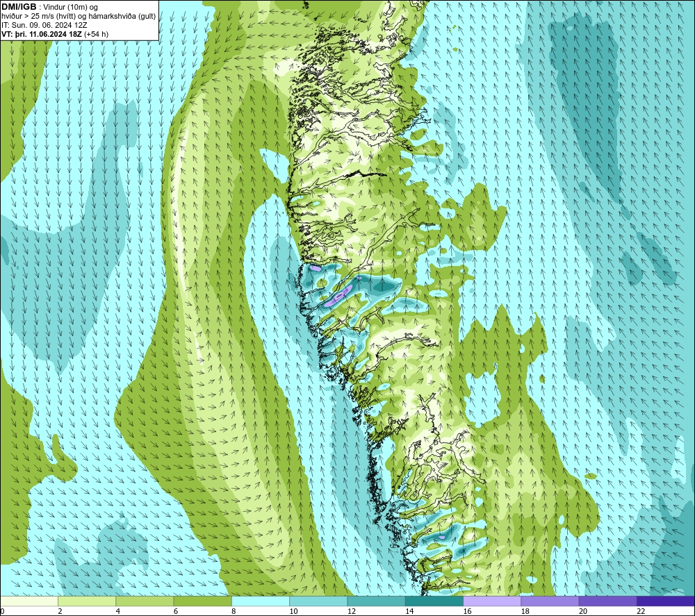This screenshot has height=616, width=695.
Task: Select the dark indigo swatch above 22
Action: pos(665,601)
